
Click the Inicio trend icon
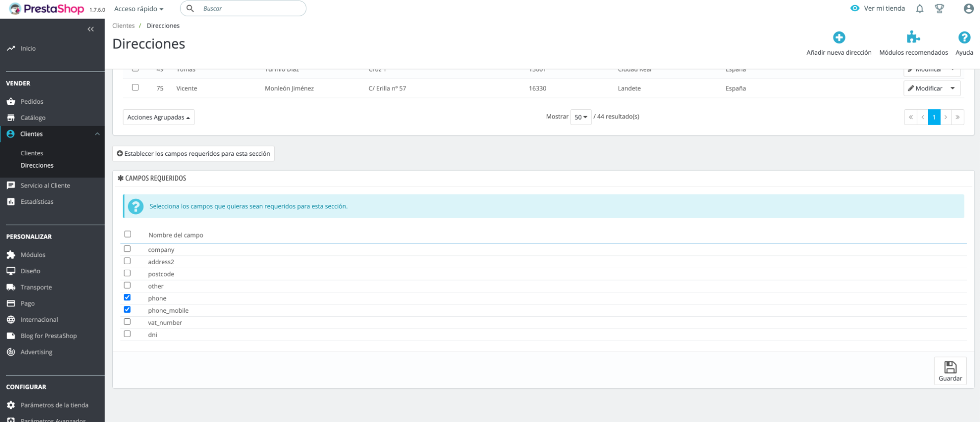pyautogui.click(x=11, y=49)
